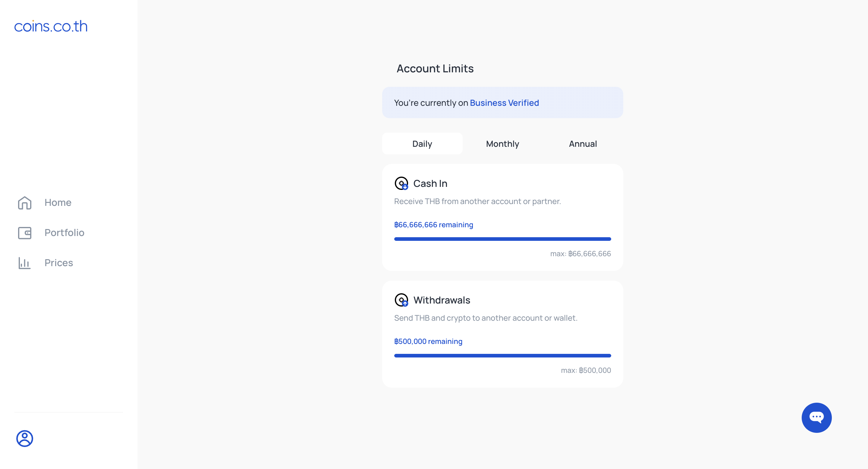Click the Account Limits heading
Viewport: 868px width, 469px height.
click(435, 68)
